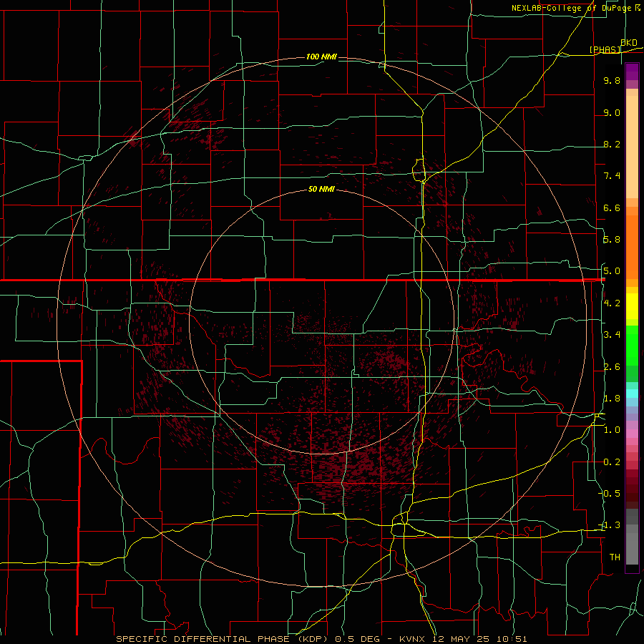Click the 5.8 scale value
This screenshot has width=644, height=644.
612,240
